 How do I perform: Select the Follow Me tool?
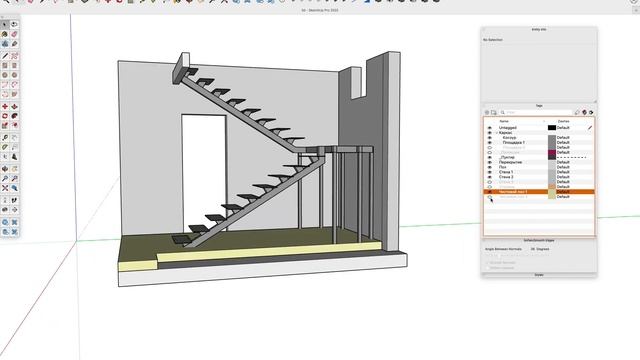(14, 116)
